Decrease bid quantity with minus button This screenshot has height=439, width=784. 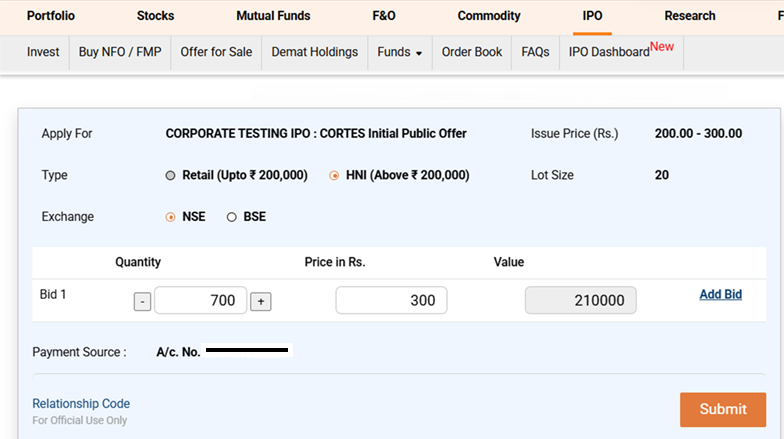click(142, 301)
